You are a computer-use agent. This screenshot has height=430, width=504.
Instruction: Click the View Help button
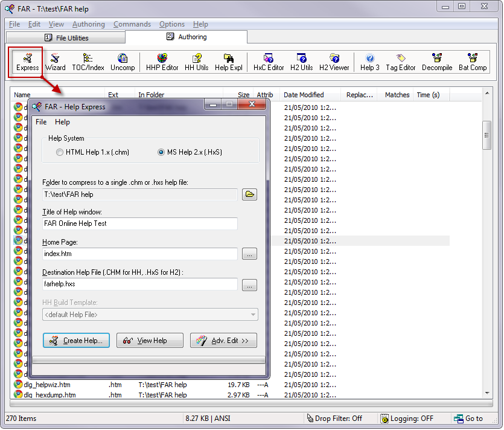click(150, 341)
